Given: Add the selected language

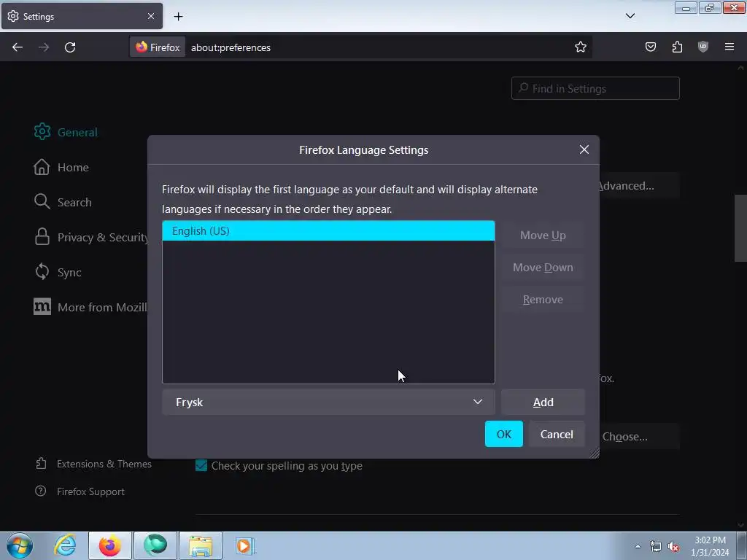Looking at the screenshot, I should pyautogui.click(x=543, y=402).
